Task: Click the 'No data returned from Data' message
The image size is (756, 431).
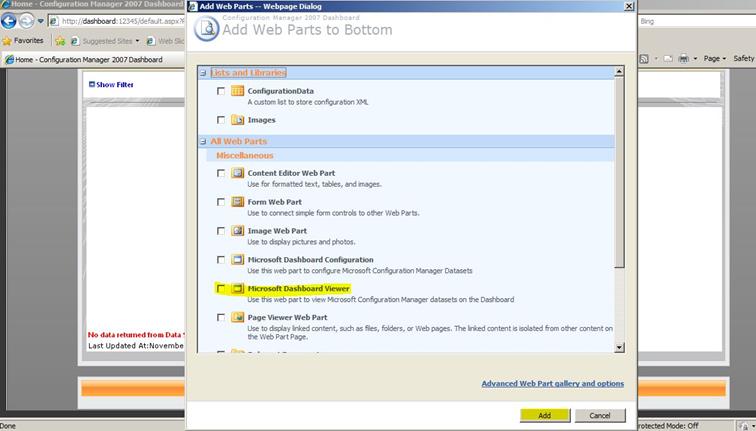Action: 136,335
